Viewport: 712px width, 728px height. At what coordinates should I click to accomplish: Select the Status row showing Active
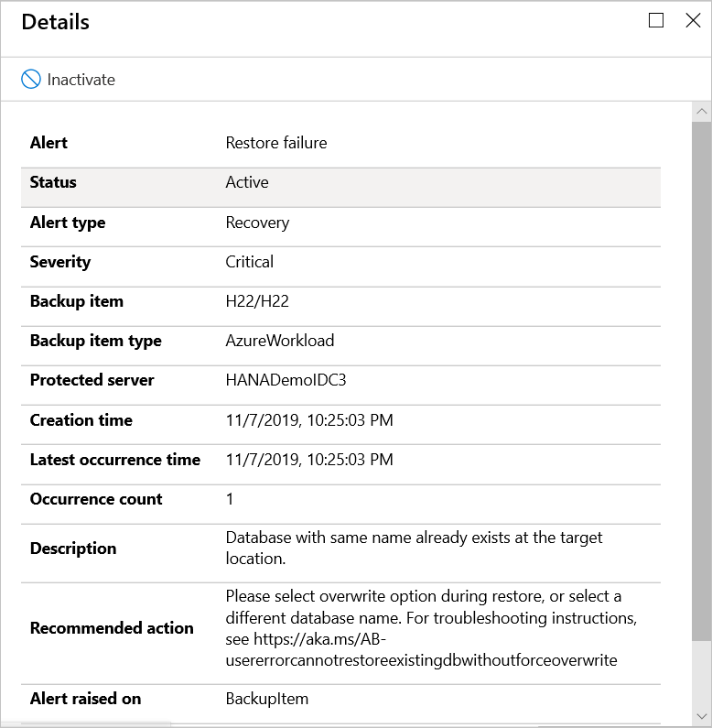coord(340,182)
